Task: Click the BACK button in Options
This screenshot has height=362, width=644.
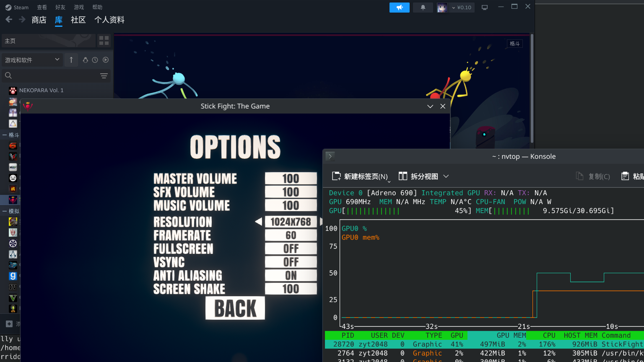Action: 235,308
